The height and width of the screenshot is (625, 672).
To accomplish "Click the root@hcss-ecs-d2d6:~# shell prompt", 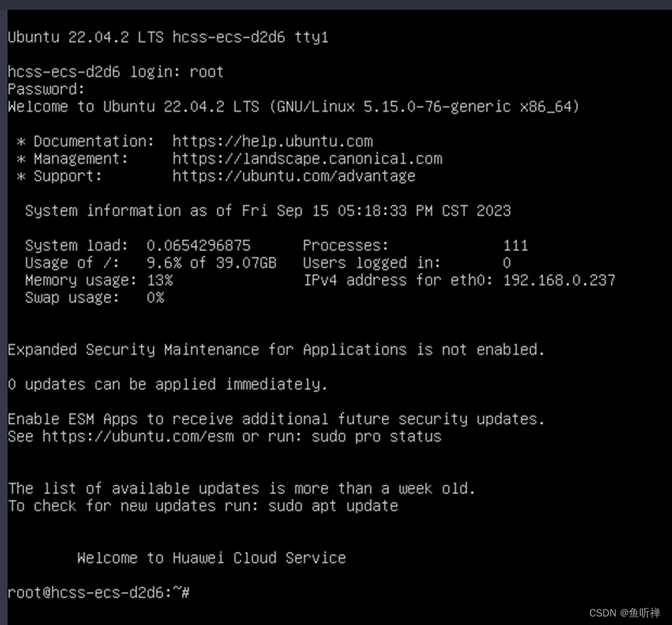I will tap(99, 593).
